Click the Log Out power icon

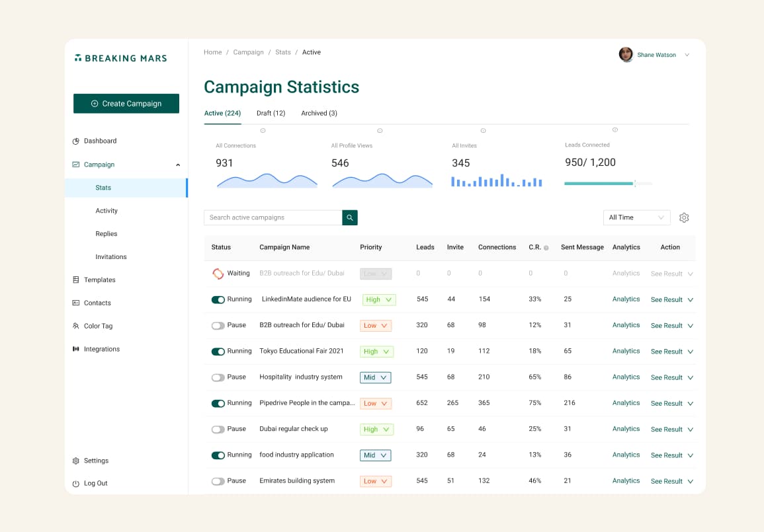(76, 484)
